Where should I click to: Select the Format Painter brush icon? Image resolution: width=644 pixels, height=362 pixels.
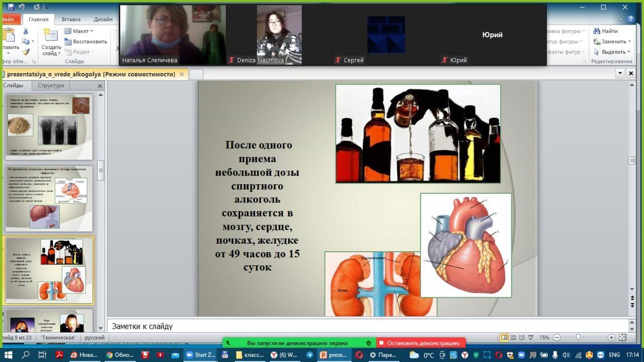coord(26,52)
